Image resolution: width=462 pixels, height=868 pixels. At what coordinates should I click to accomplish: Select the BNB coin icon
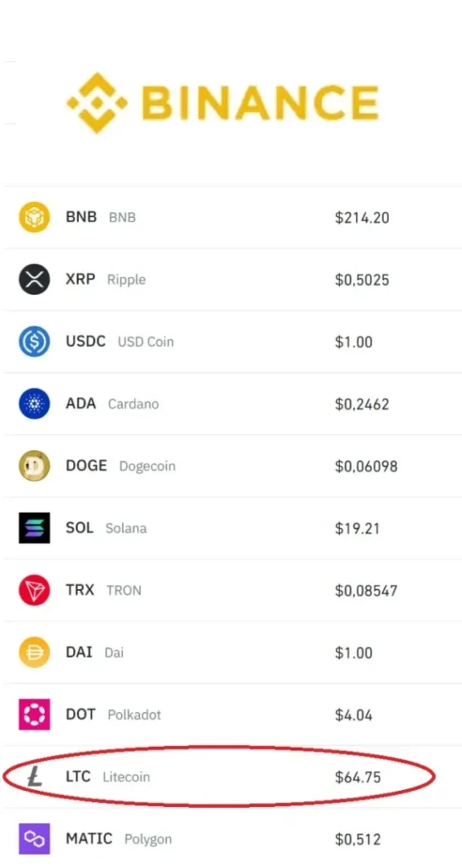[x=34, y=217]
